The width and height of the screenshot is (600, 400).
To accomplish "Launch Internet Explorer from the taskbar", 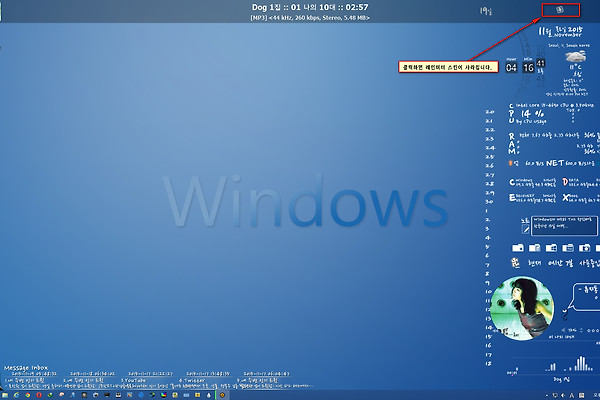I will pyautogui.click(x=16, y=395).
